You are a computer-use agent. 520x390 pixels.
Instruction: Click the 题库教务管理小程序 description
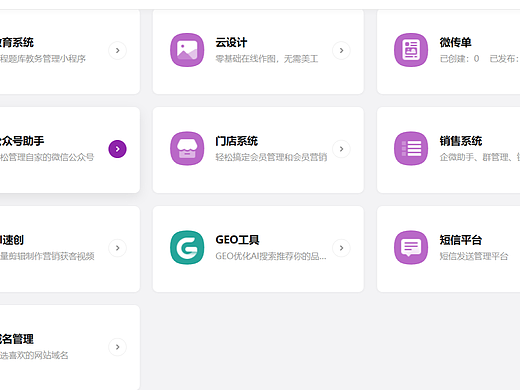tap(43, 59)
